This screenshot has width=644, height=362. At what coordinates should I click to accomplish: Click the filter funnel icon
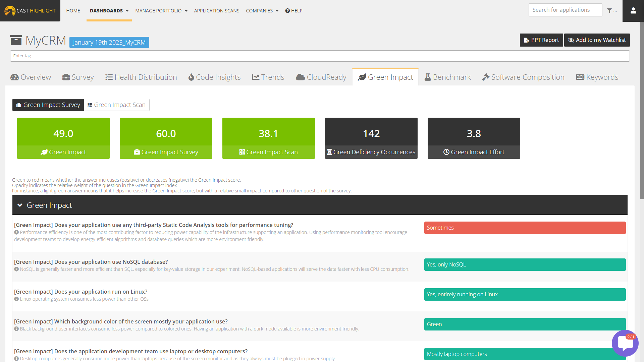click(609, 11)
